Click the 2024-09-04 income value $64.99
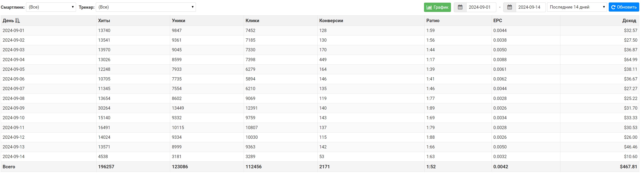 click(x=631, y=60)
